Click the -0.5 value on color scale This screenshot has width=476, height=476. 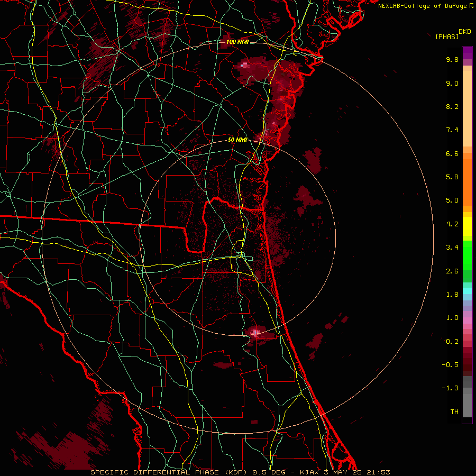coord(450,365)
